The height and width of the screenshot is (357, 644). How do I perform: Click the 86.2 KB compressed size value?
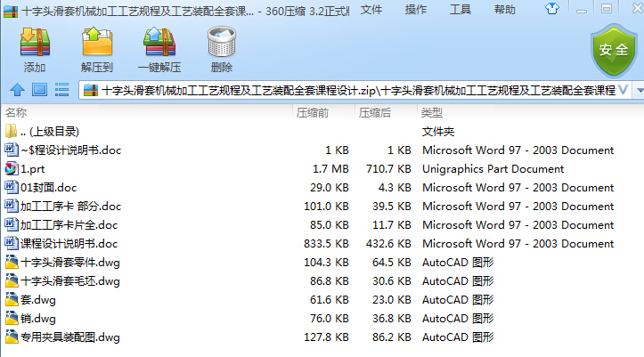coord(392,337)
